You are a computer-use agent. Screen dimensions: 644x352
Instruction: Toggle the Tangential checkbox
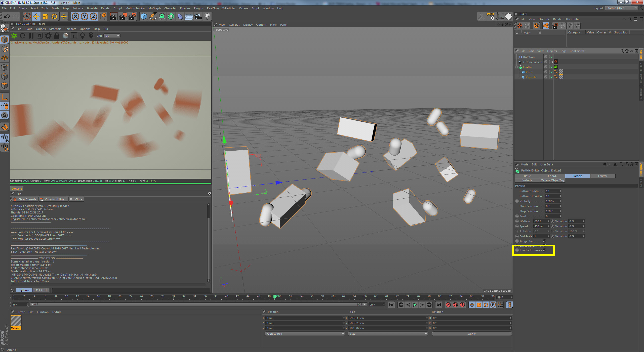click(544, 241)
